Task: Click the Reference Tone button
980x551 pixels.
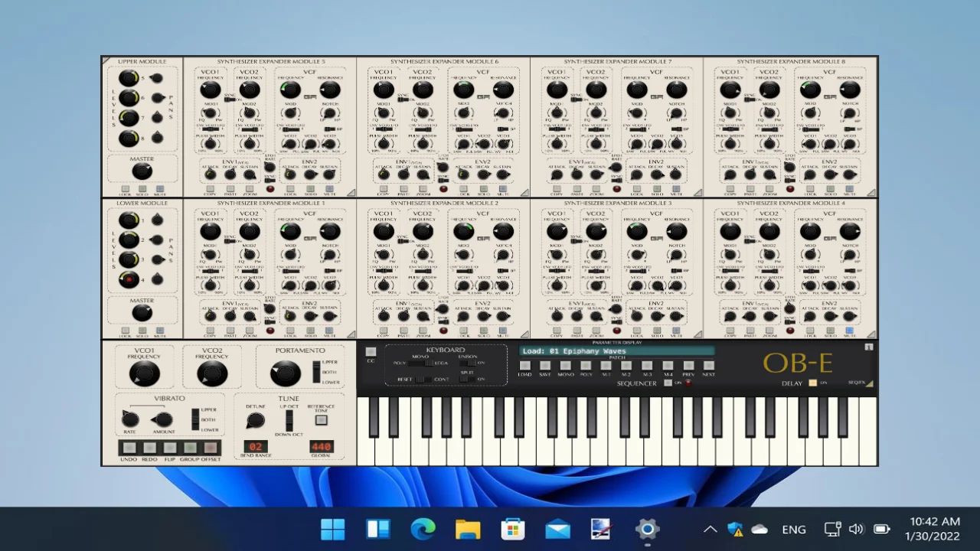Action: [x=321, y=420]
